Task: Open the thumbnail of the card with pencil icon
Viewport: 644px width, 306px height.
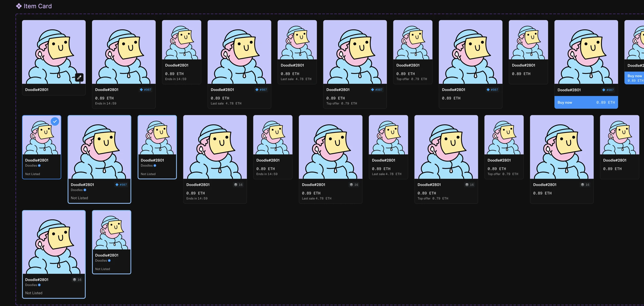Action: (54, 52)
